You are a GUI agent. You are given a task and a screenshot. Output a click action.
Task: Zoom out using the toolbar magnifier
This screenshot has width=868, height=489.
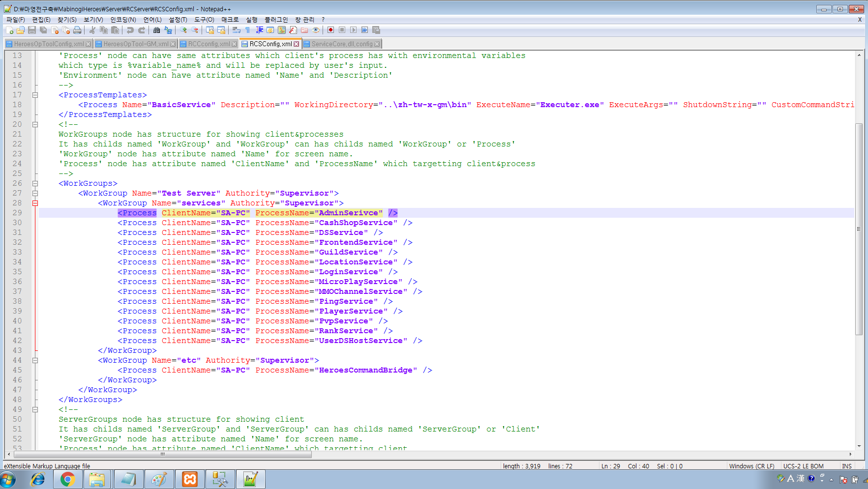pos(195,30)
